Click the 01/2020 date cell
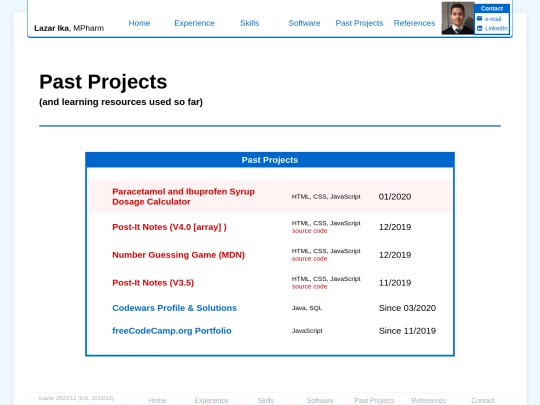Viewport: 540px width, 405px height. 395,197
